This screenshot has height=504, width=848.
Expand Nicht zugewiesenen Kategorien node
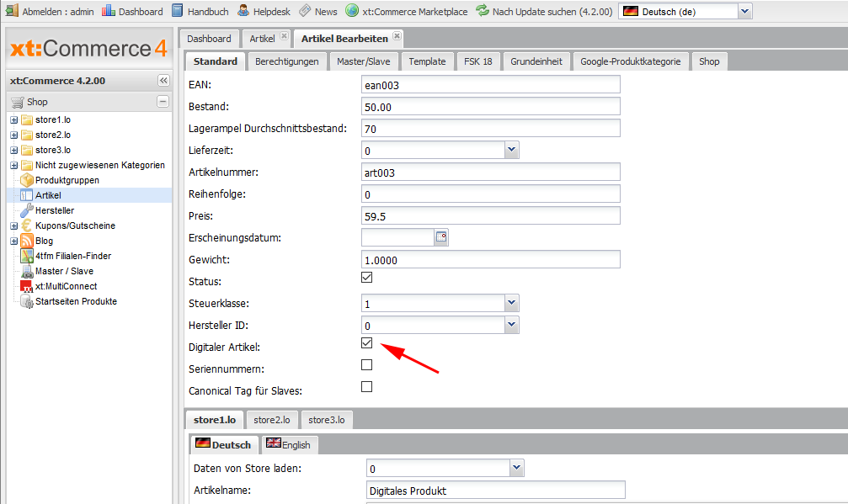tap(14, 165)
